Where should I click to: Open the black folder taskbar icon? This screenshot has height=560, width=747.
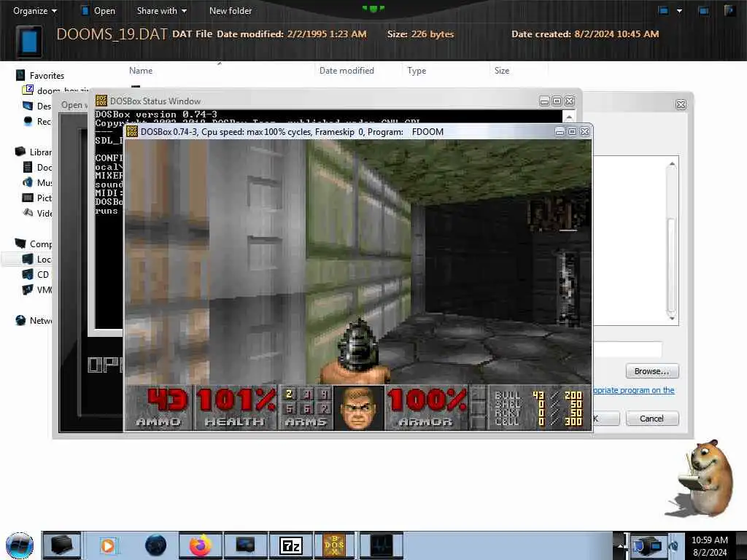62,545
